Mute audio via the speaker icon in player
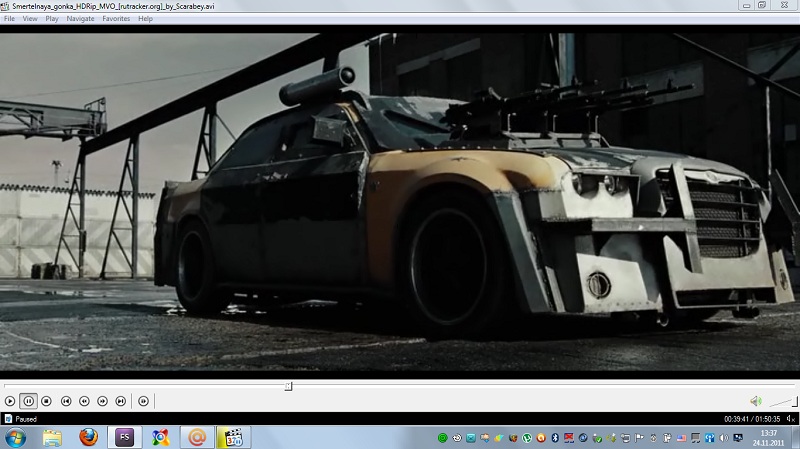 tap(756, 402)
